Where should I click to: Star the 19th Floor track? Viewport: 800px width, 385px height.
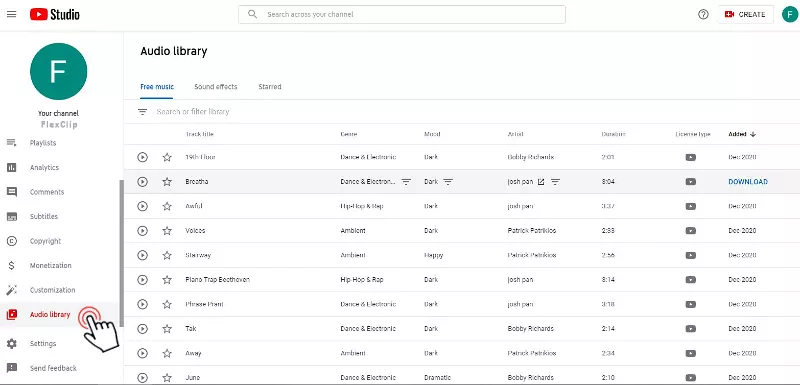pos(167,157)
